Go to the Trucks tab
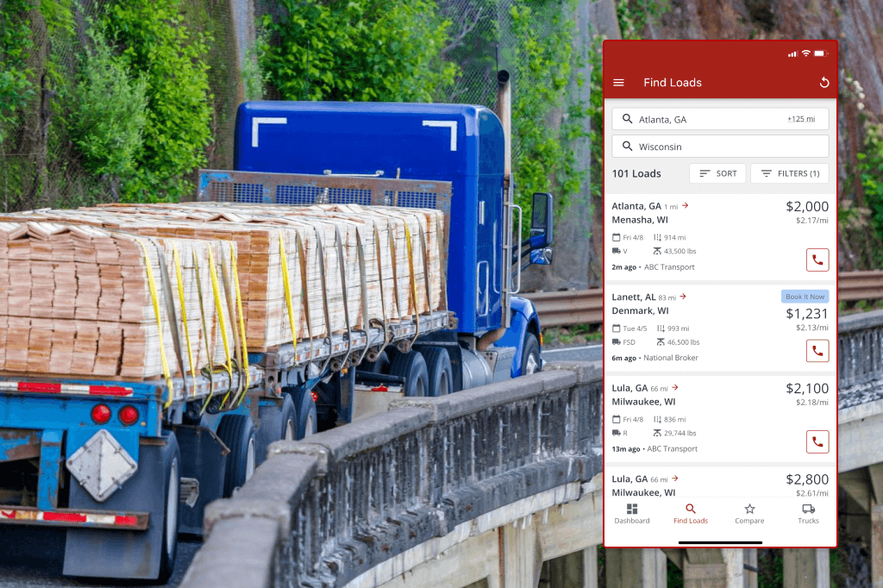The height and width of the screenshot is (588, 883). point(808,514)
